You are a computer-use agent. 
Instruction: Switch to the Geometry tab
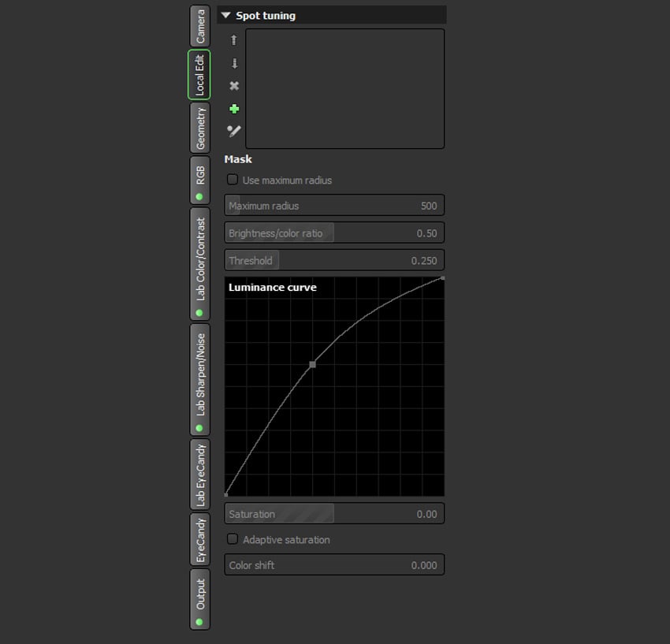pos(200,128)
